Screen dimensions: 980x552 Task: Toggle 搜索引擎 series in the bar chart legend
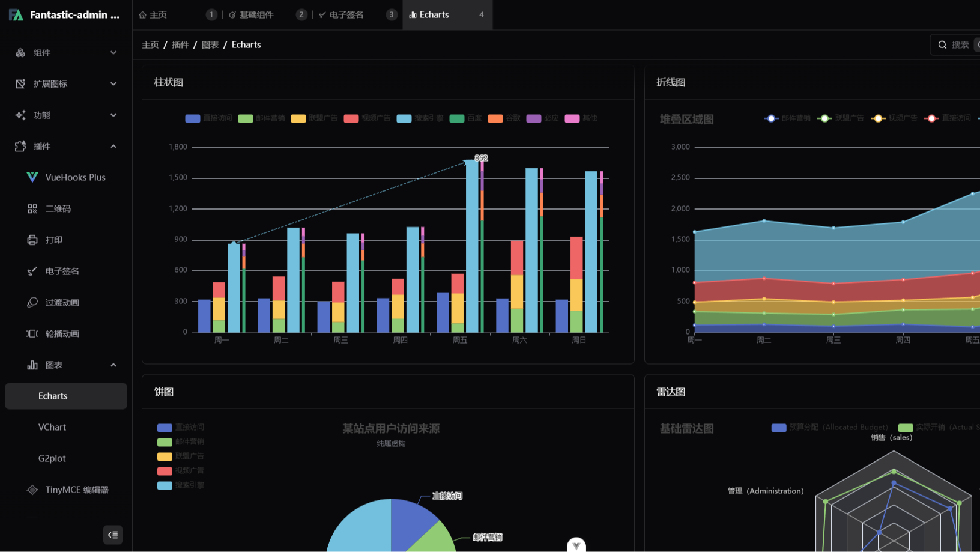pos(420,118)
